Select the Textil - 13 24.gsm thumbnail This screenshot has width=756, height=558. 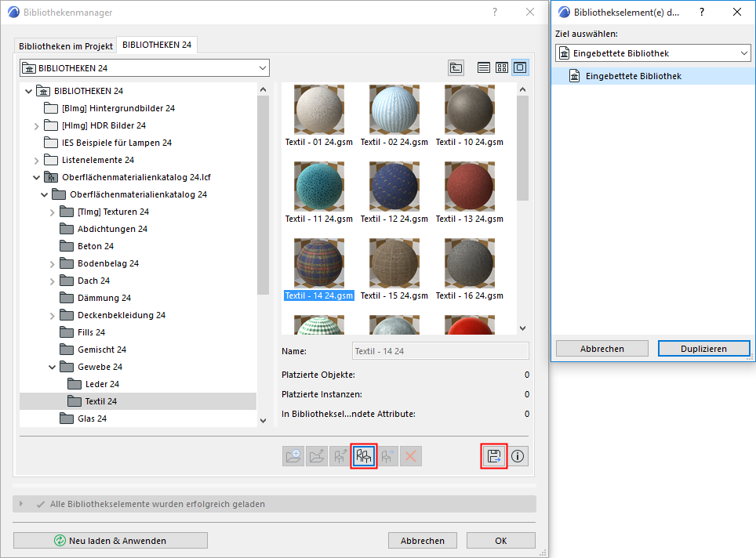470,187
